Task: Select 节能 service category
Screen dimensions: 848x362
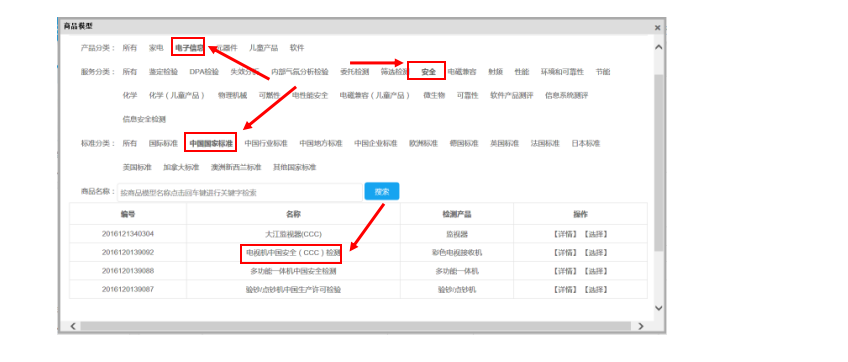Action: tap(603, 71)
